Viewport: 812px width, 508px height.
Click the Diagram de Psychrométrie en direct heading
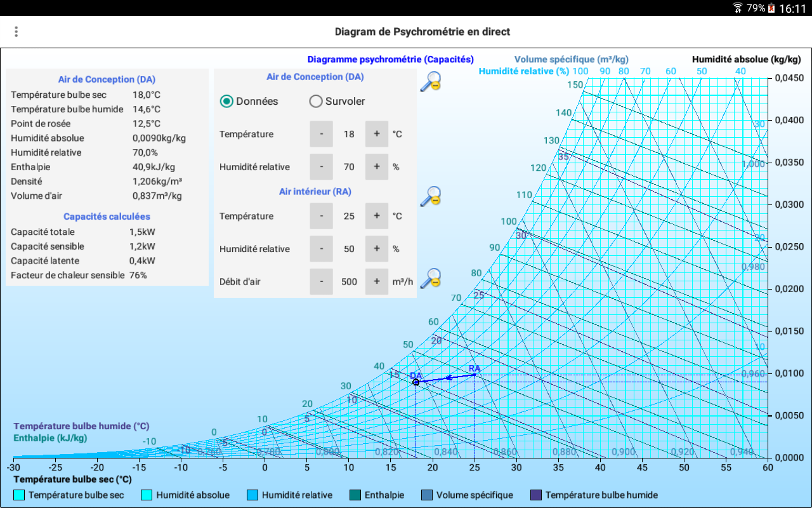[x=422, y=32]
